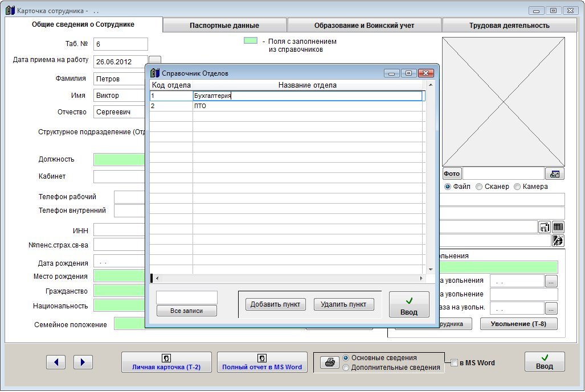The height and width of the screenshot is (392, 585).
Task: Switch to Паспортные данные tab
Action: [x=224, y=26]
